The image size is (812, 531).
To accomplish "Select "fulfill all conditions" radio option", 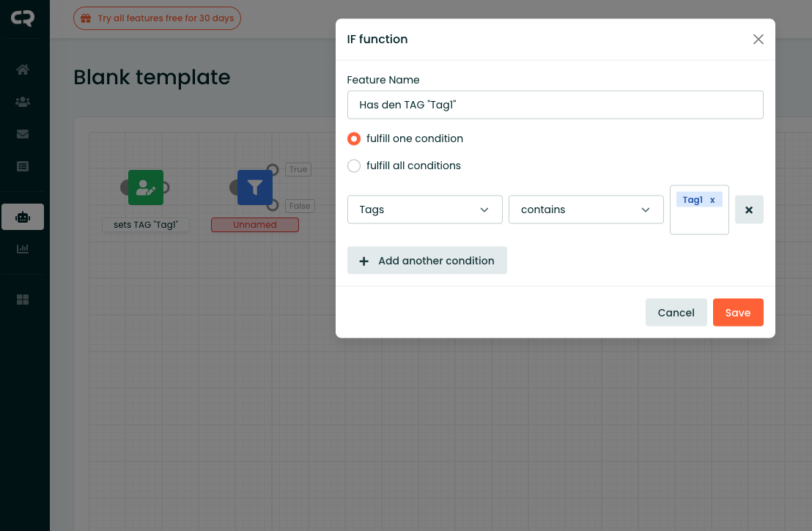I will [x=354, y=166].
